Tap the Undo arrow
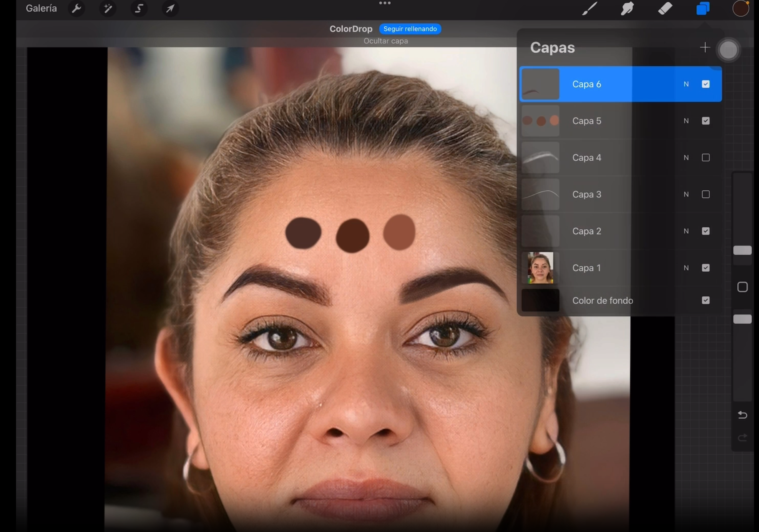Image resolution: width=759 pixels, height=532 pixels. tap(742, 415)
